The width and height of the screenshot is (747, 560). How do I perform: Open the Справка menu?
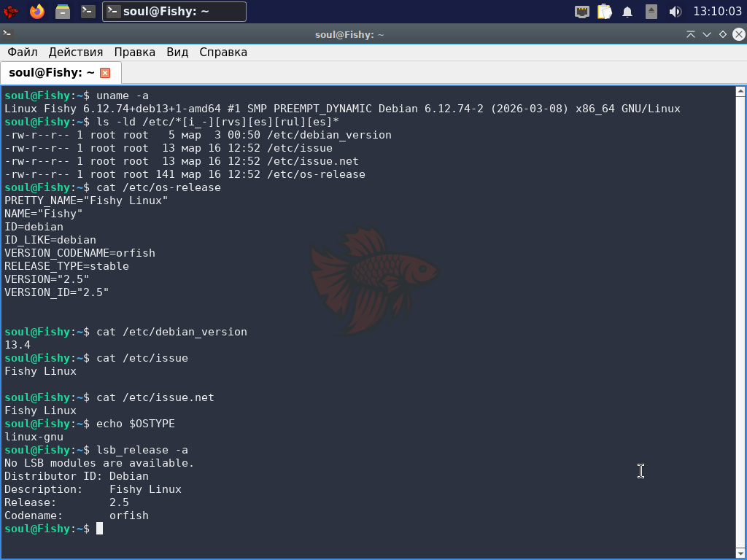point(223,52)
